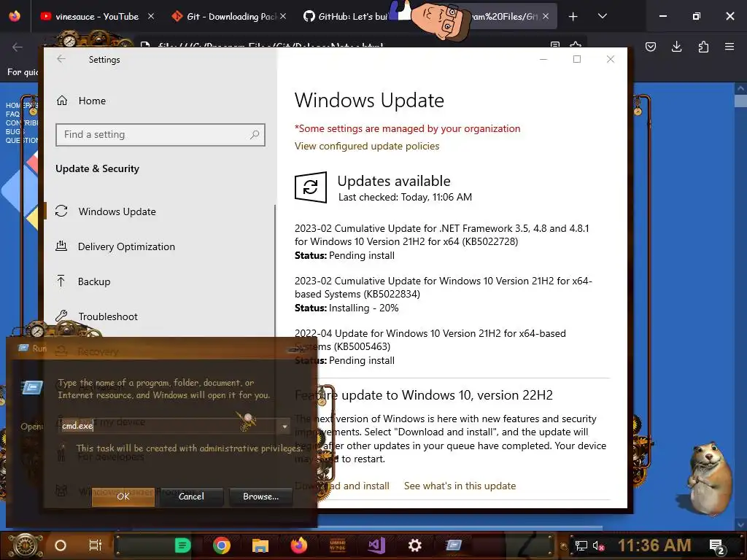Screen dimensions: 747x560
Task: Switch to Firefox from the taskbar
Action: click(299, 545)
